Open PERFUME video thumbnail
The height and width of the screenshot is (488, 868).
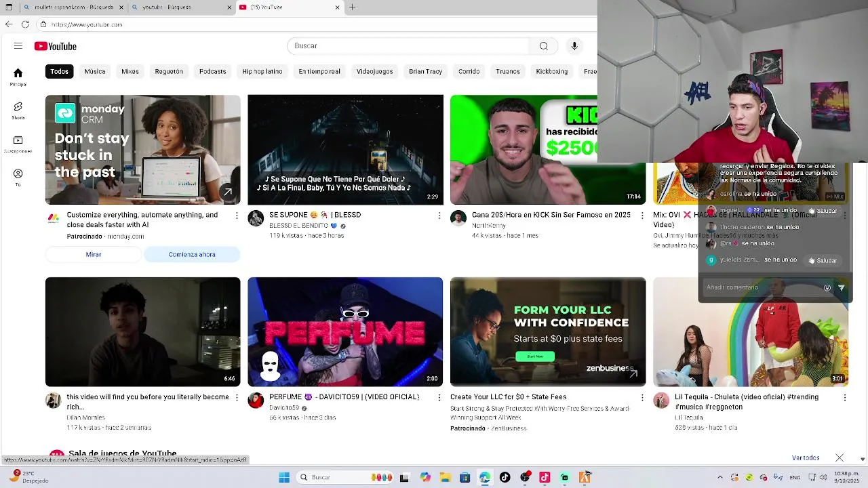tap(345, 332)
